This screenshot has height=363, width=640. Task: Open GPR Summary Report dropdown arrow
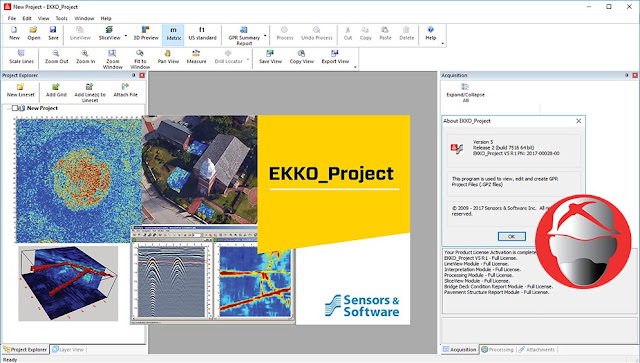pos(265,36)
